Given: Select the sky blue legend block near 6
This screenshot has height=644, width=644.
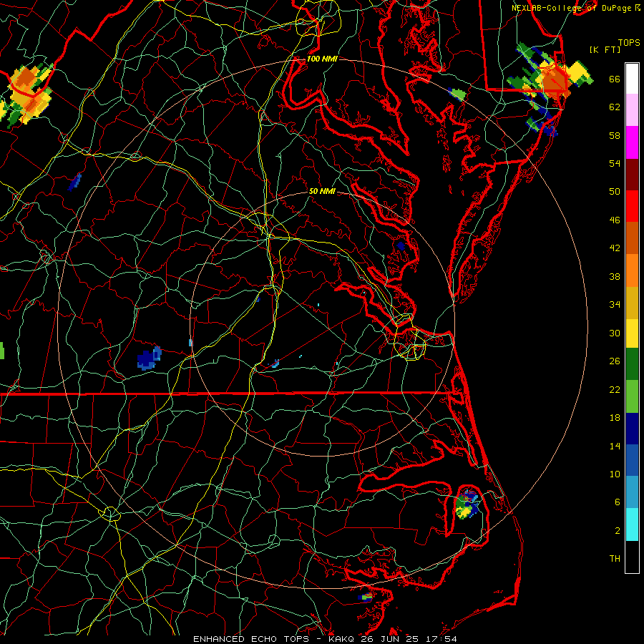Looking at the screenshot, I should tap(632, 492).
